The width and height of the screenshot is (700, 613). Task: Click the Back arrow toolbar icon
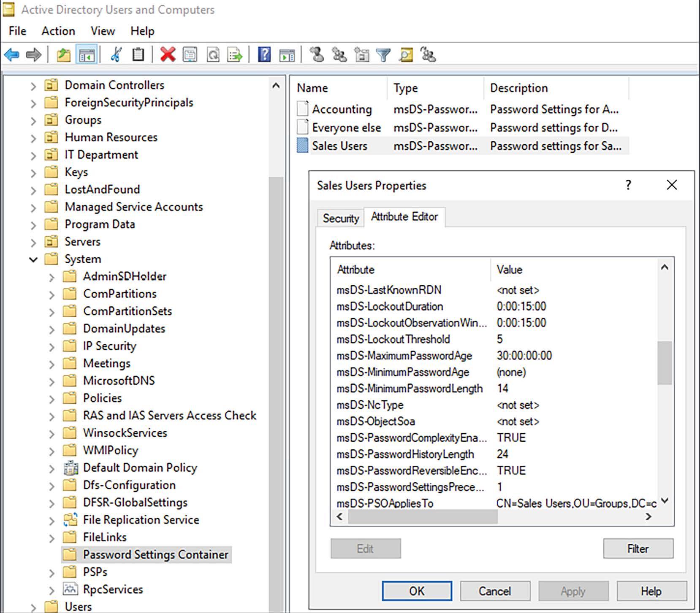(x=11, y=55)
